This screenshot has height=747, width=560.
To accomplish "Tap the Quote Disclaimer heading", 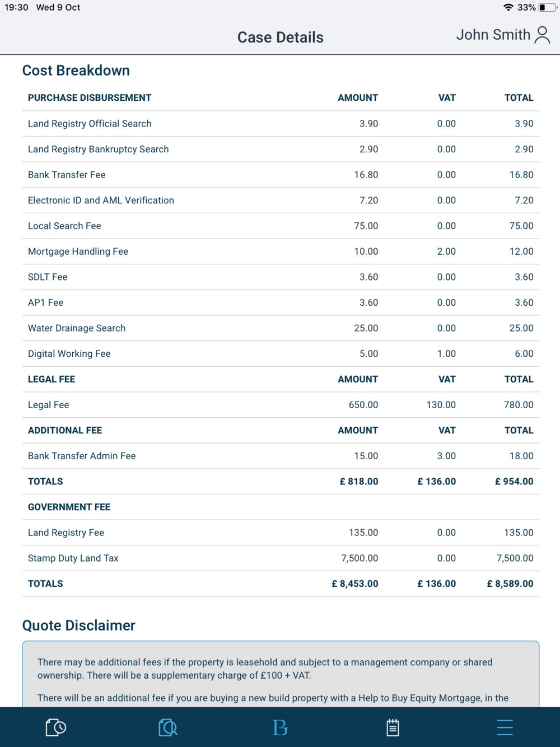I will 79,625.
